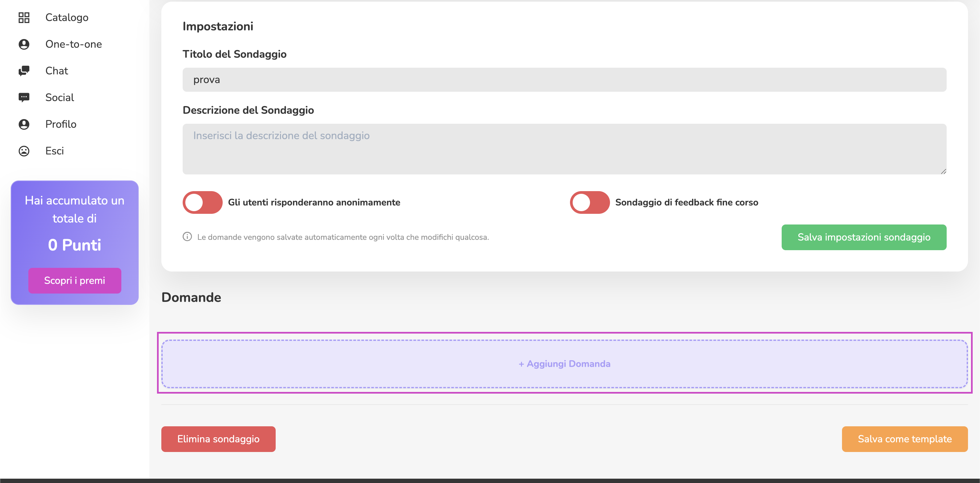Click the Esci sad-face icon
The image size is (980, 483).
coord(24,151)
